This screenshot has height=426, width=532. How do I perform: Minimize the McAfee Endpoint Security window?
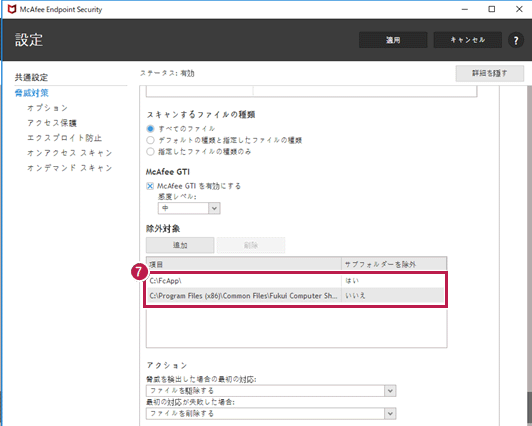tap(465, 9)
